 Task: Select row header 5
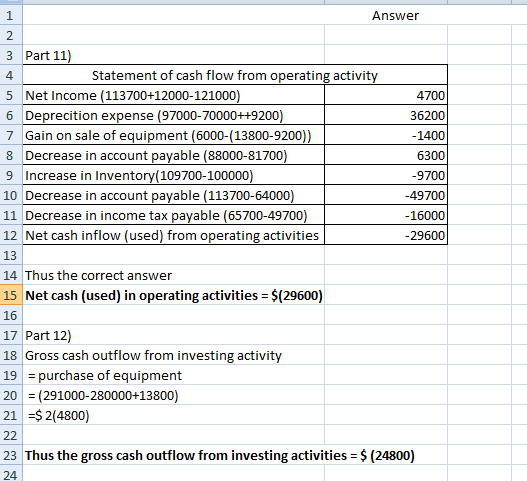coord(11,95)
